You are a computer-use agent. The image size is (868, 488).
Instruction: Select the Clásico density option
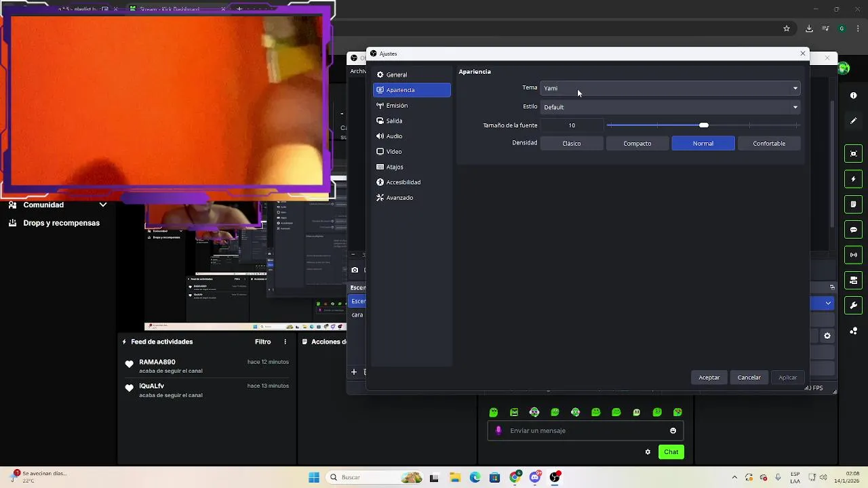point(572,143)
